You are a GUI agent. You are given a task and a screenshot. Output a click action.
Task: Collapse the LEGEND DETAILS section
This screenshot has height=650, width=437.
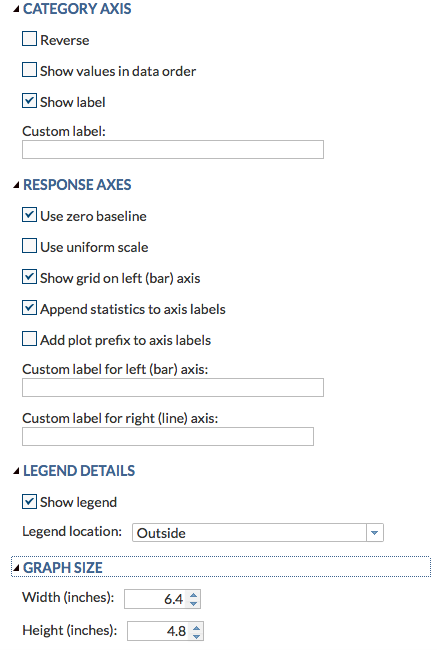pyautogui.click(x=16, y=471)
